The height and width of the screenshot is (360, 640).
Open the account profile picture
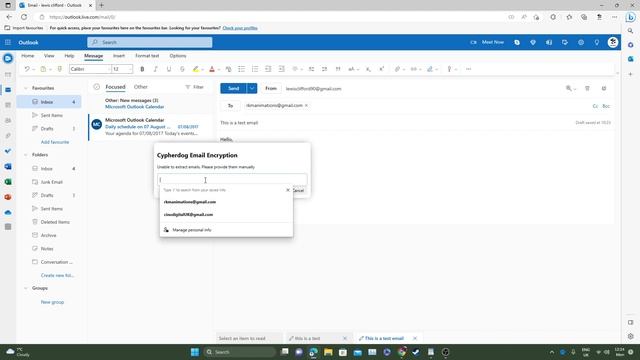pyautogui.click(x=613, y=42)
